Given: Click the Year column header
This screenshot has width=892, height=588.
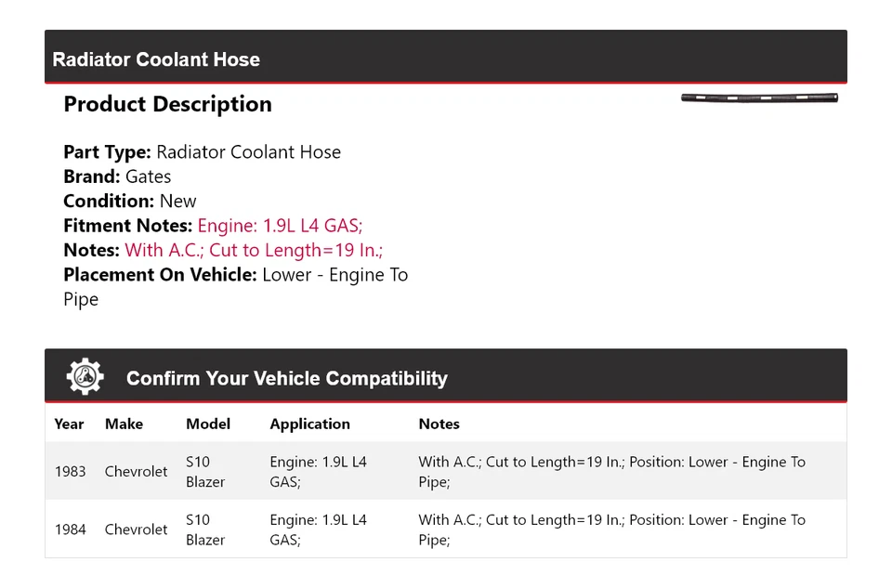Looking at the screenshot, I should pyautogui.click(x=69, y=424).
